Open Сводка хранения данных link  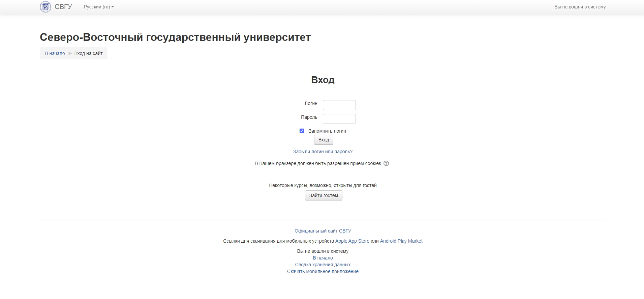click(x=323, y=265)
